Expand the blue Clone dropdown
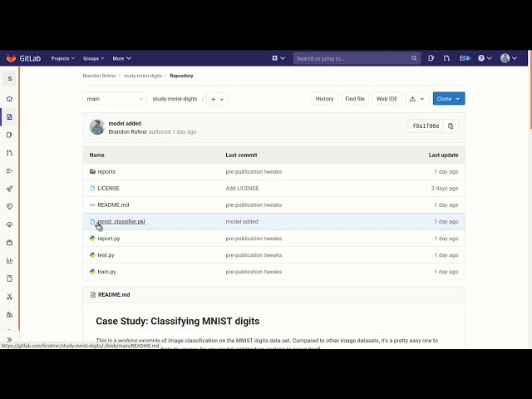This screenshot has width=532, height=399. click(x=448, y=99)
